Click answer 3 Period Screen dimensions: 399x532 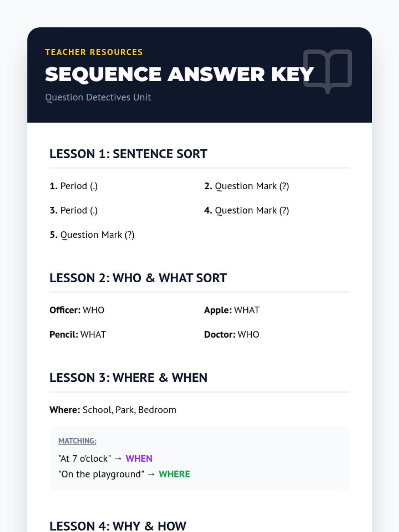coord(73,210)
